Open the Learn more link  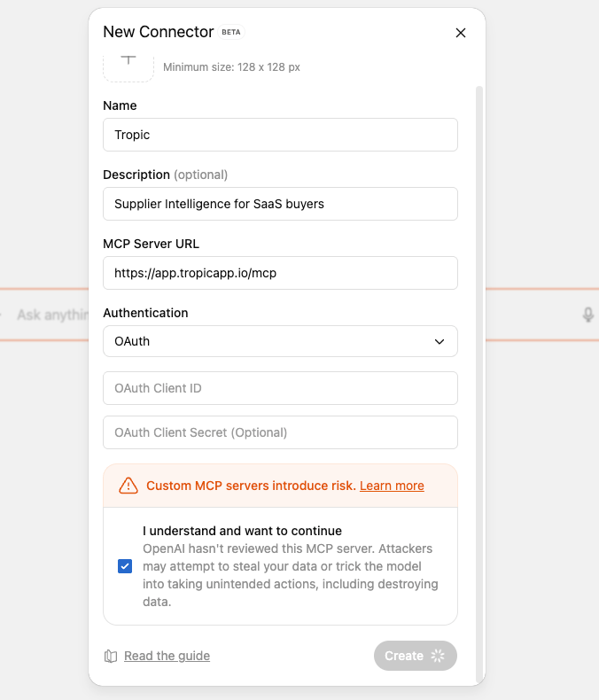[392, 486]
